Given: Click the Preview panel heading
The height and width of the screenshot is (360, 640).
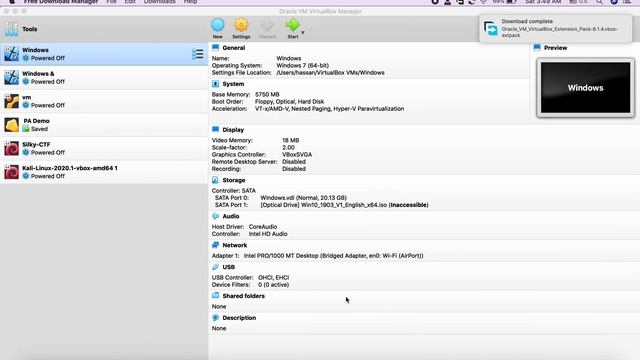Looking at the screenshot, I should [x=555, y=48].
